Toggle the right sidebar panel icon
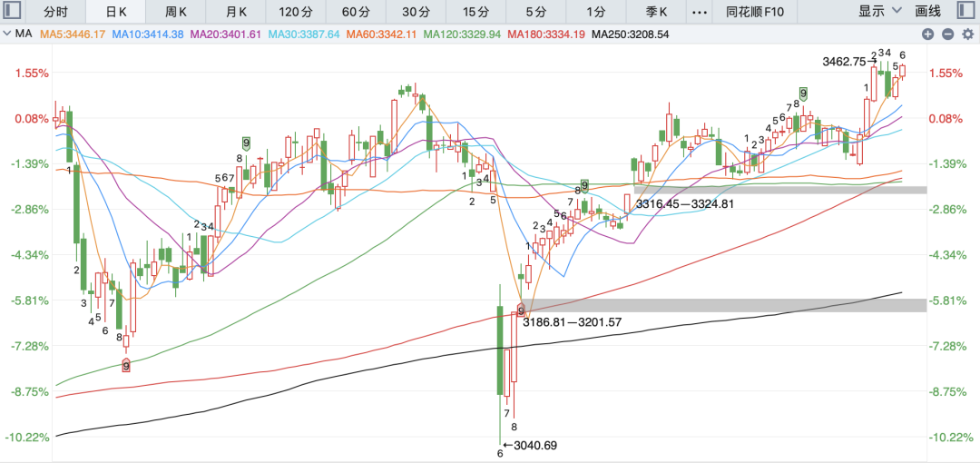This screenshot has width=980, height=463. pyautogui.click(x=965, y=12)
